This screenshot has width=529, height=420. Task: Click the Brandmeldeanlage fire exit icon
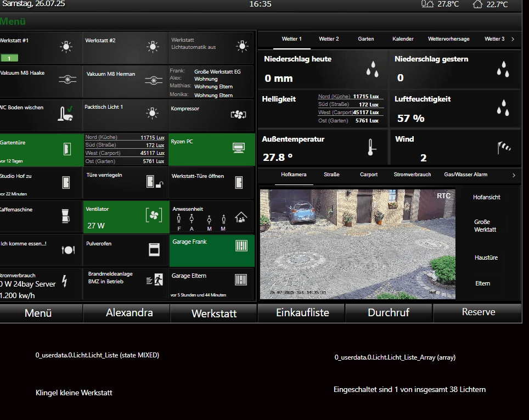pos(155,279)
